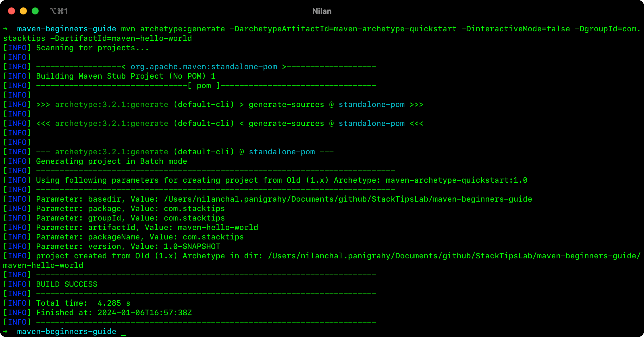Click the green zoom traffic light

click(x=35, y=11)
